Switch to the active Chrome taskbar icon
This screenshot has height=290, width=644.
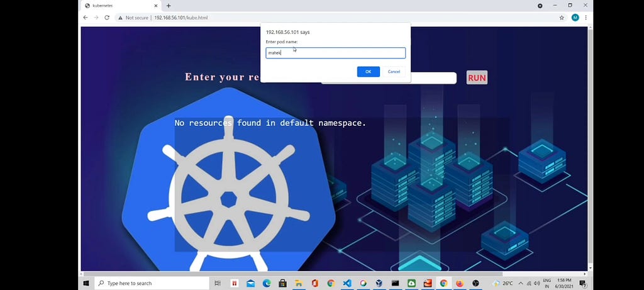pos(443,283)
